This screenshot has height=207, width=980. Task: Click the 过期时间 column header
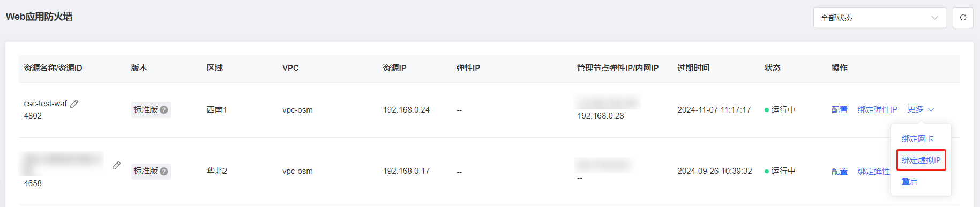(x=693, y=68)
